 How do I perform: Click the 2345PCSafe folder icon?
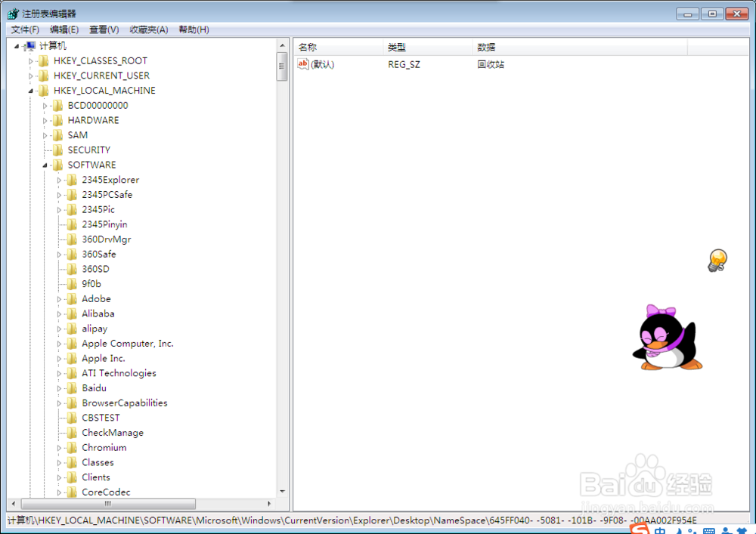[72, 195]
